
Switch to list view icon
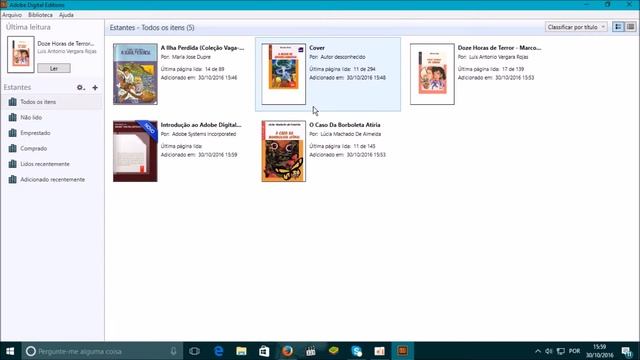630,27
